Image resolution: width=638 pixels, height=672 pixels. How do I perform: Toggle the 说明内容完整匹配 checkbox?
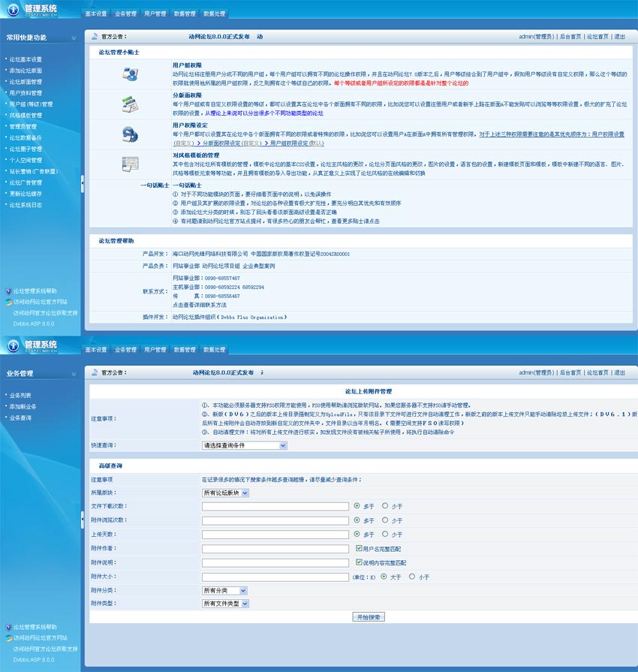click(x=359, y=562)
